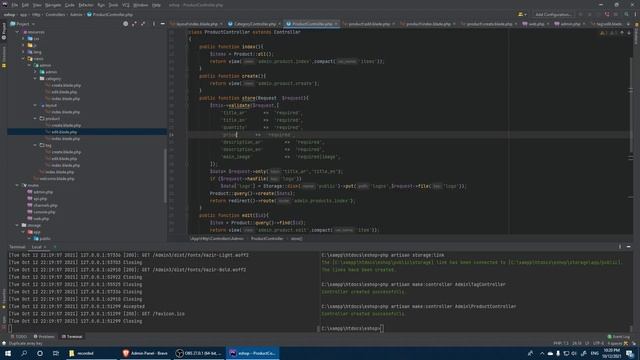The image size is (640, 360).
Task: Open Windows taskbar search
Action: (24, 353)
